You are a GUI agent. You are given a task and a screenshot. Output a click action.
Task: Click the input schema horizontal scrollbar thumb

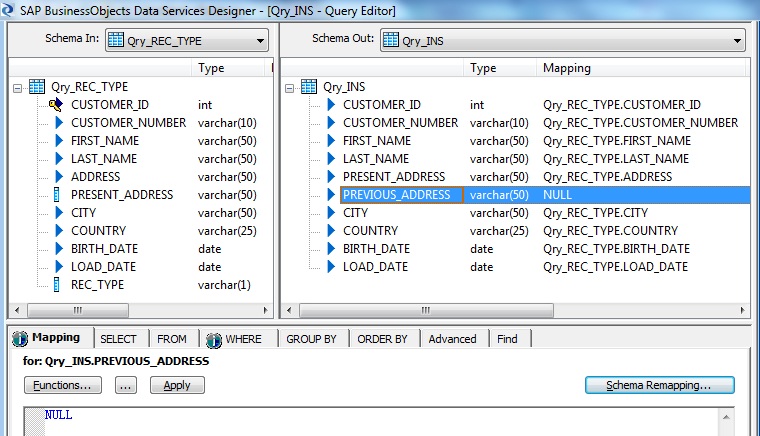[x=78, y=310]
